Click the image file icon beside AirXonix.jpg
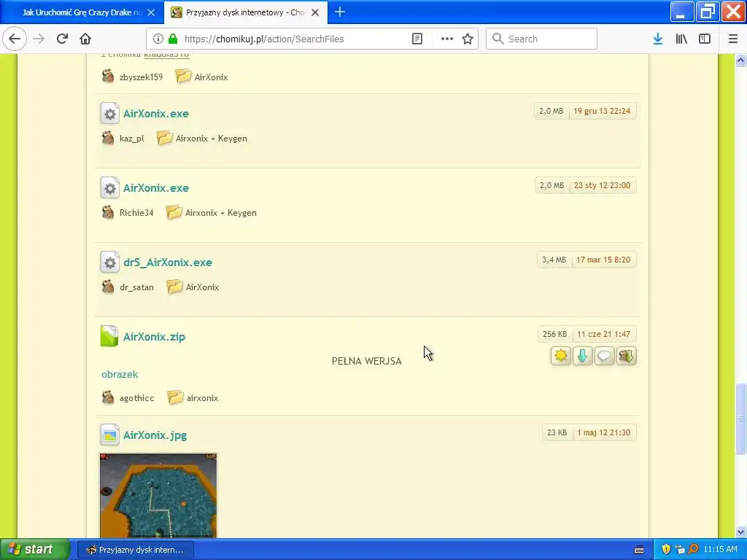The width and height of the screenshot is (747, 560). 109,435
